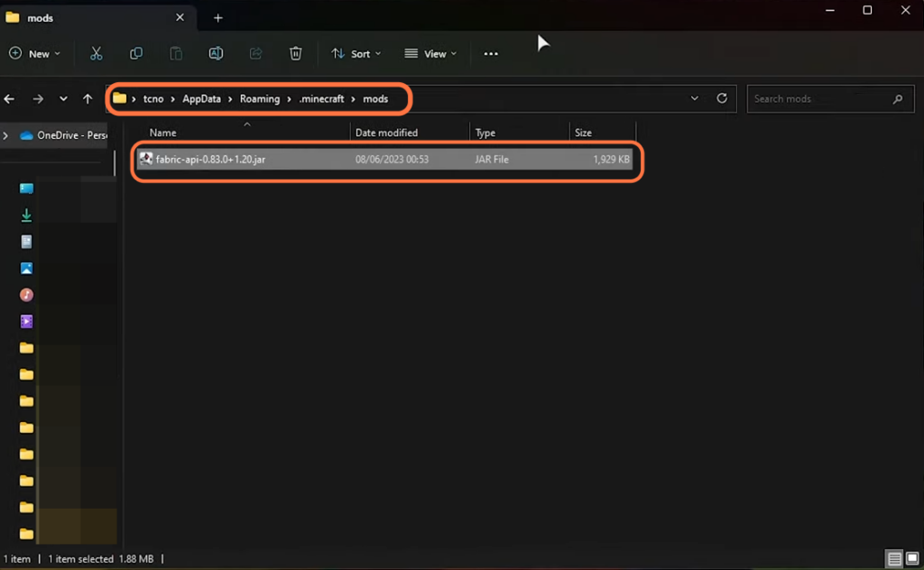Expand the address bar history dropdown

coord(695,98)
